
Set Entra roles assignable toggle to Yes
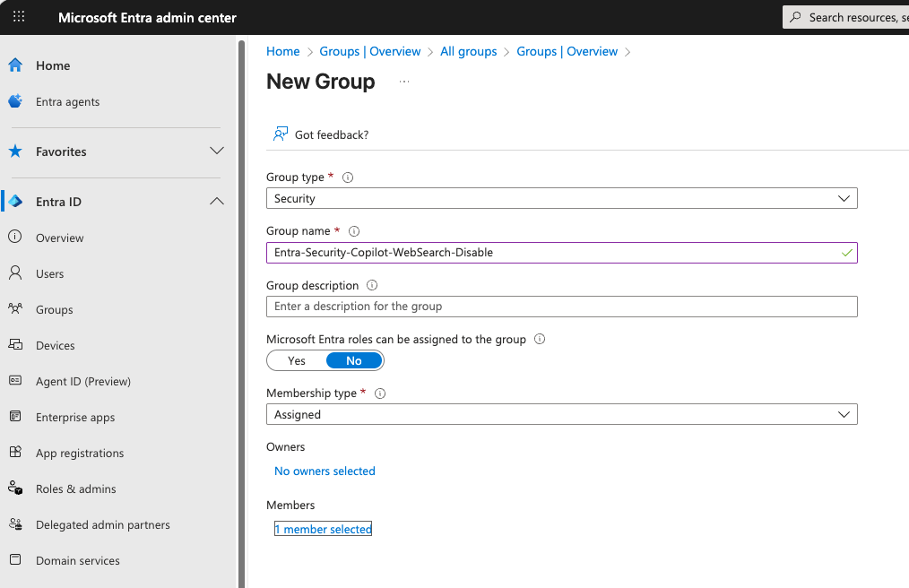point(297,360)
